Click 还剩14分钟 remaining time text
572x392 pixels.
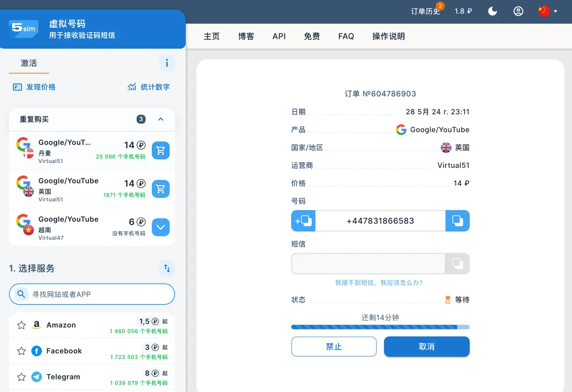tap(380, 318)
